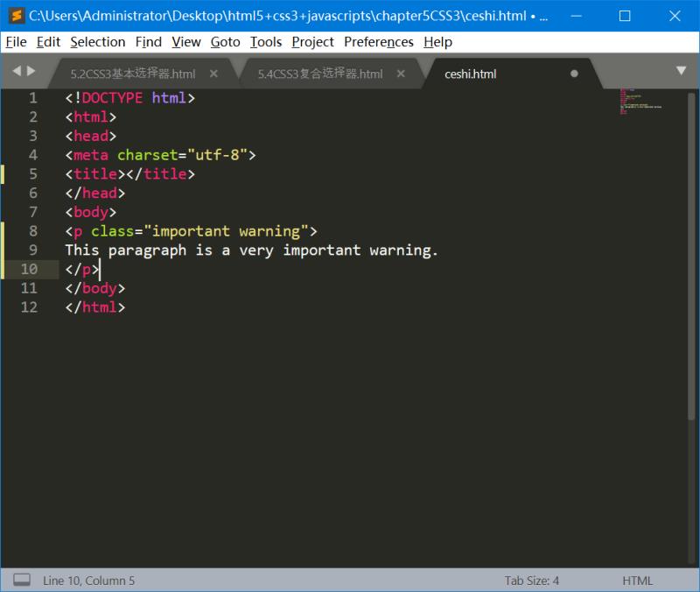Click the unsaved dot on ceshi.html tab
Viewport: 700px width, 592px height.
pyautogui.click(x=574, y=74)
